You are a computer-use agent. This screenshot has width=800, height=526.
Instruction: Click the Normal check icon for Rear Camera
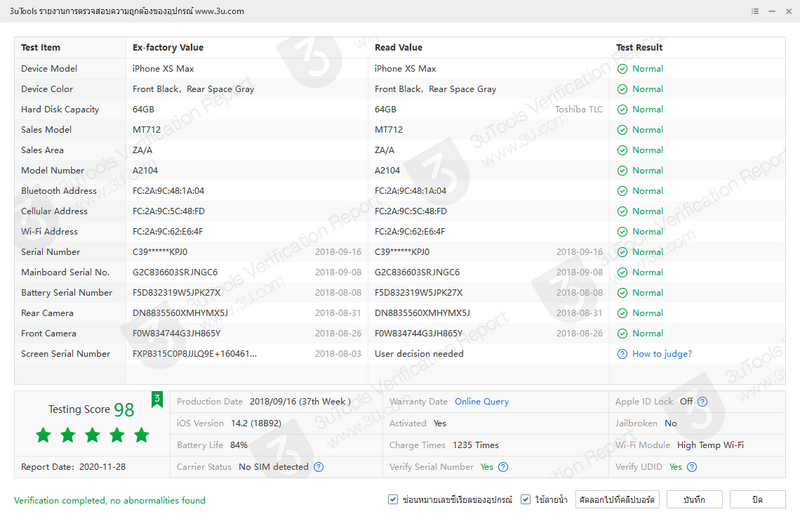click(x=622, y=313)
